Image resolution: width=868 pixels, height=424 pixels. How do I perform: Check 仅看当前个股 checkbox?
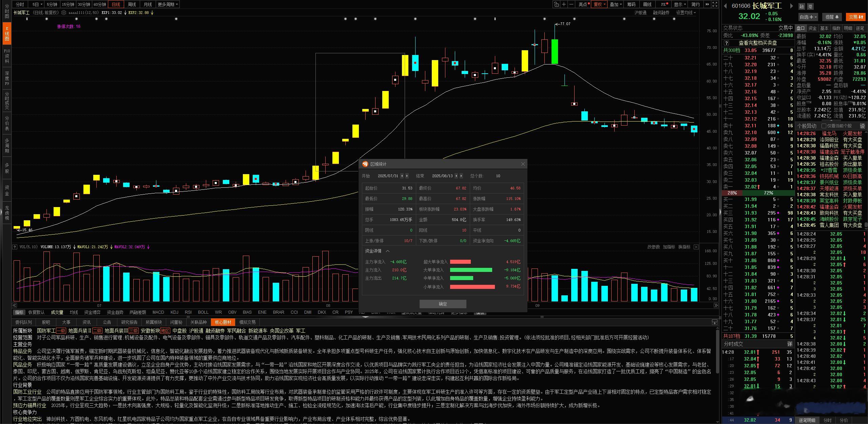coord(824,126)
